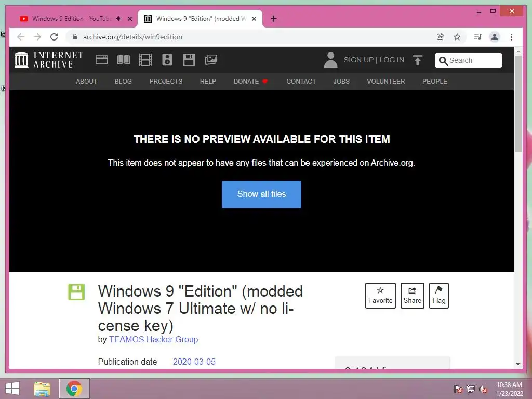The width and height of the screenshot is (532, 399).
Task: Open a new browser tab
Action: 274,19
